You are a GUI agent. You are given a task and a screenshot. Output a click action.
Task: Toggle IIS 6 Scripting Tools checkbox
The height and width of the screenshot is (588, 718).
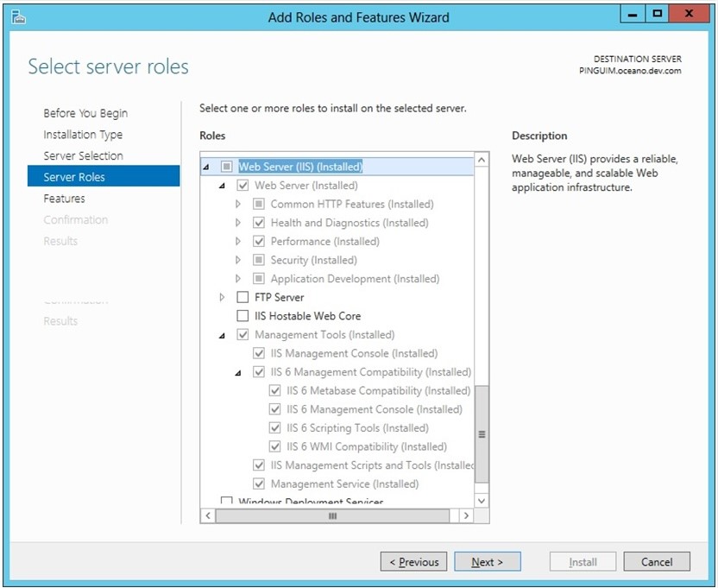point(274,427)
